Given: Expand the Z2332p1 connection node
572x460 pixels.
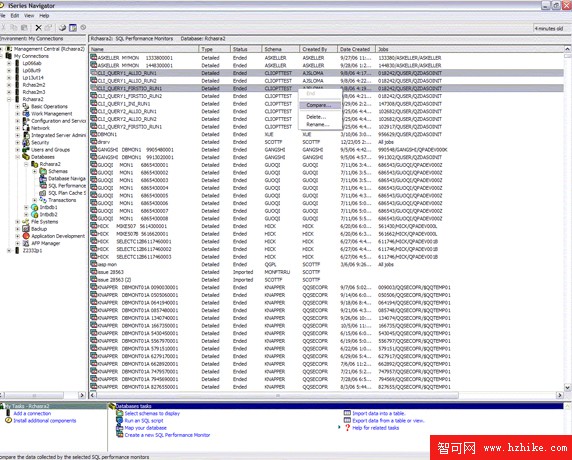Looking at the screenshot, I should [9, 251].
